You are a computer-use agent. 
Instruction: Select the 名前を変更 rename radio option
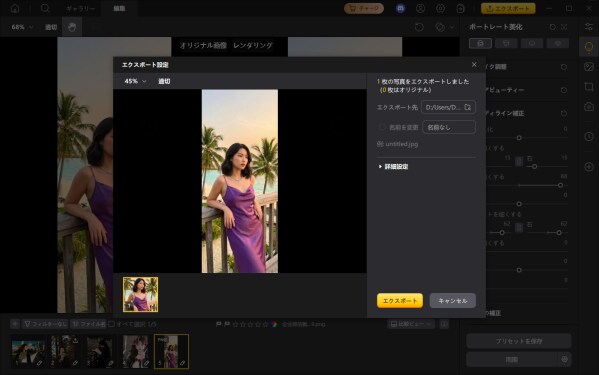point(382,127)
